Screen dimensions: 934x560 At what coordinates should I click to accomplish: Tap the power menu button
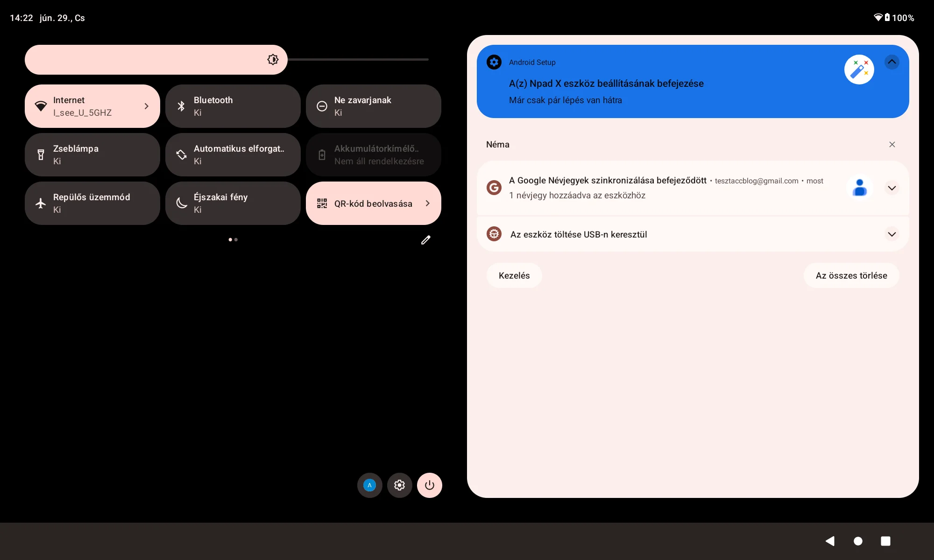pyautogui.click(x=429, y=485)
